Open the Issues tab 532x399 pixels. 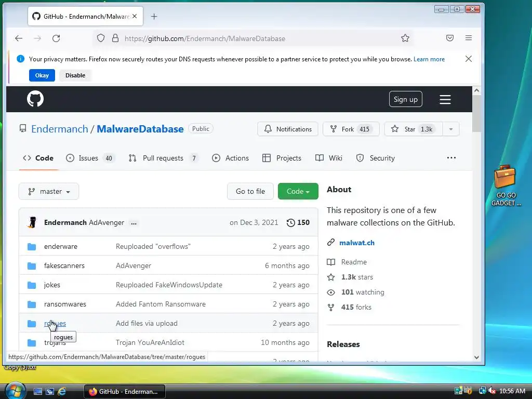coord(90,158)
